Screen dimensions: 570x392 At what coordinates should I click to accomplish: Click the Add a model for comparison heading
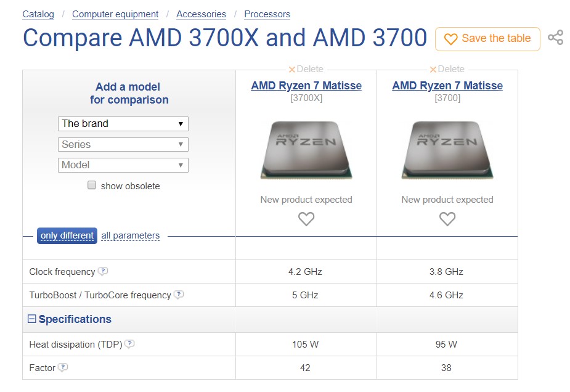[x=129, y=93]
